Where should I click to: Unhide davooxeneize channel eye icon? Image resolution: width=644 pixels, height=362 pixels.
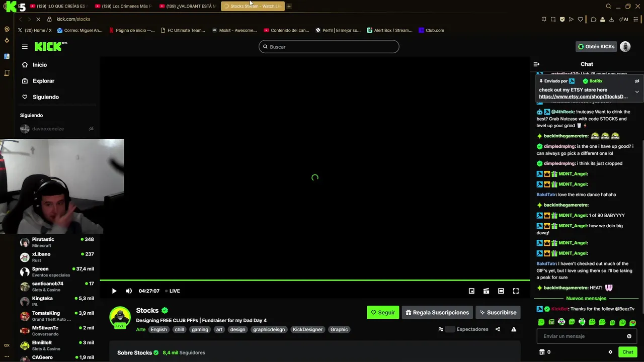pos(91,129)
